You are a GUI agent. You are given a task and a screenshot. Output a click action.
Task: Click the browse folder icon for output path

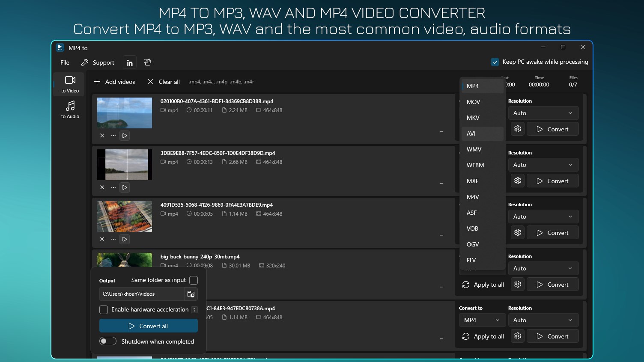tap(191, 294)
